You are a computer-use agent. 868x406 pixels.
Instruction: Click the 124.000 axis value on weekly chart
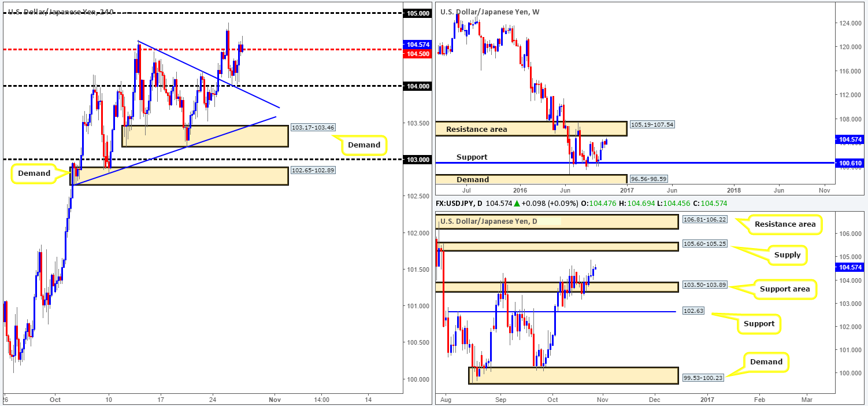tap(850, 23)
